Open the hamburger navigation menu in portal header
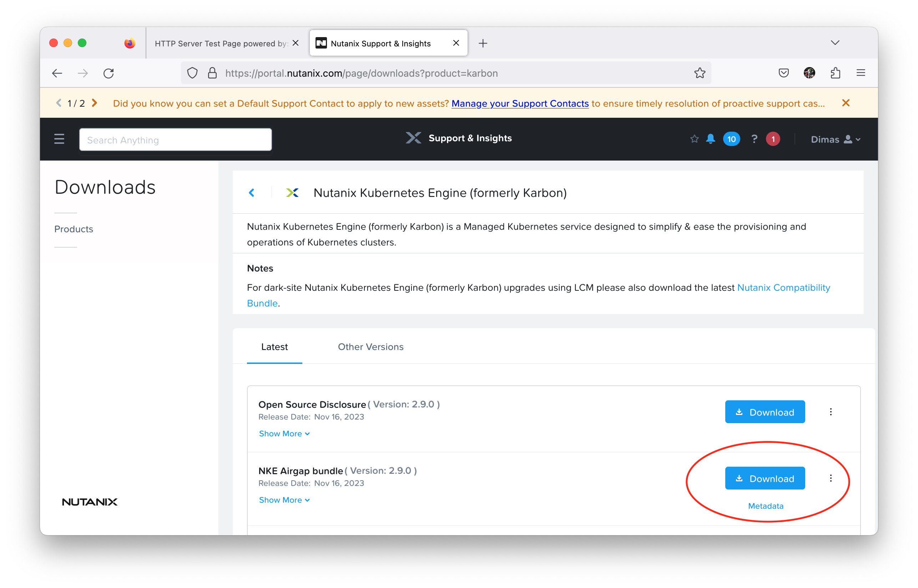Viewport: 918px width, 588px height. click(59, 139)
